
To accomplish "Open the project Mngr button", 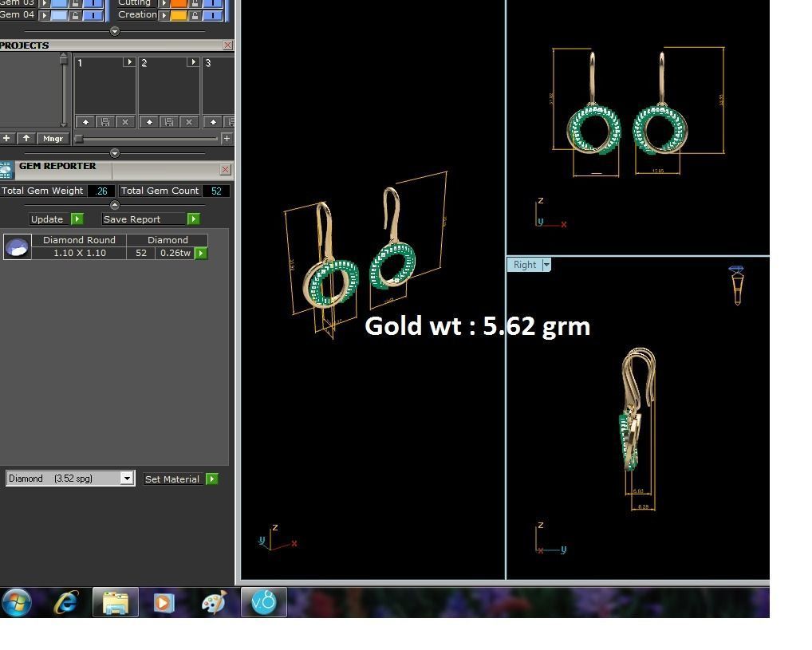I will (53, 138).
